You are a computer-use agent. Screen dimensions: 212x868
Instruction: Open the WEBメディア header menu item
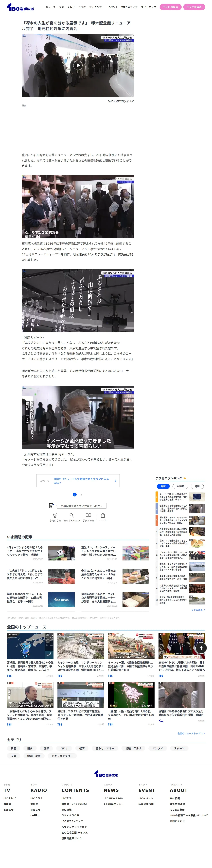coord(129,7)
